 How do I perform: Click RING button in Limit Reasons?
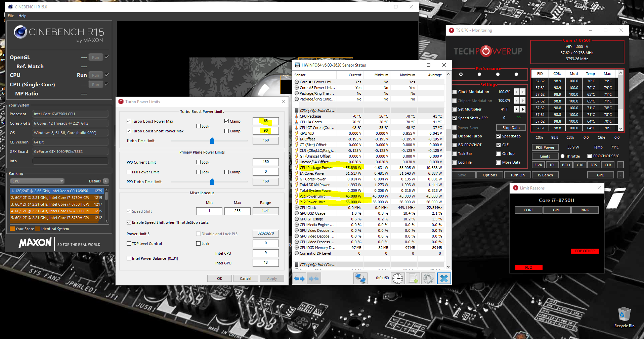pos(585,210)
